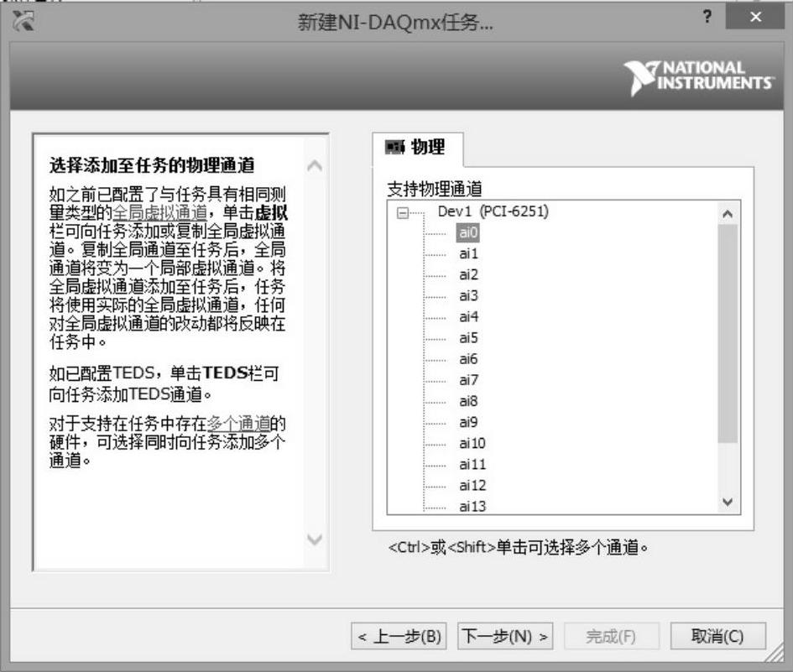
Task: Open help with the question mark button
Action: 707,17
